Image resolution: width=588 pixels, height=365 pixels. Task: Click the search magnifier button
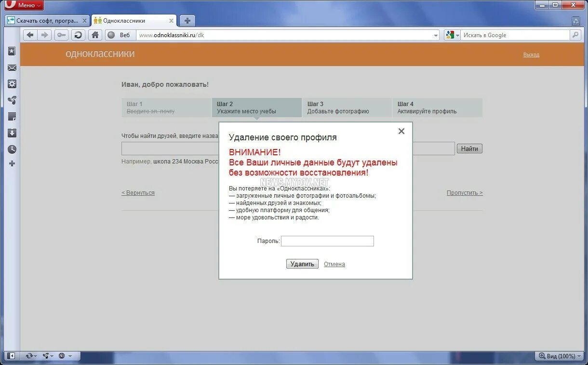click(x=575, y=35)
